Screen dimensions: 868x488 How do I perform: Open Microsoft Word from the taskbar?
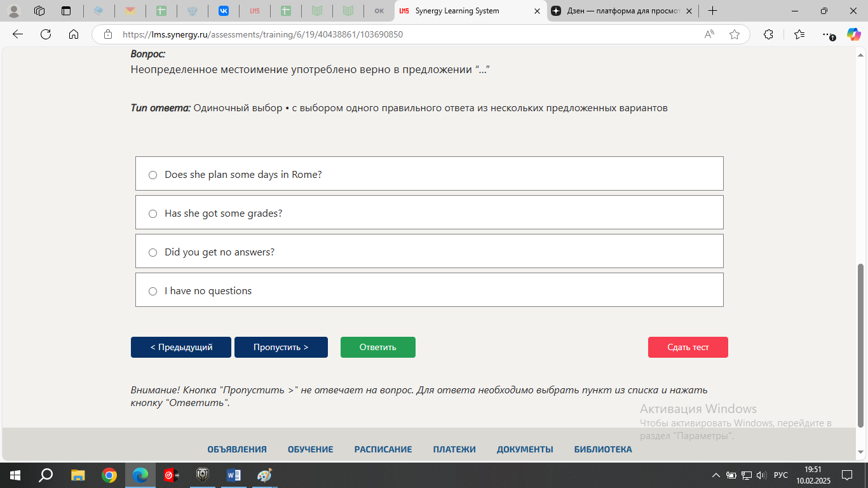tap(233, 475)
